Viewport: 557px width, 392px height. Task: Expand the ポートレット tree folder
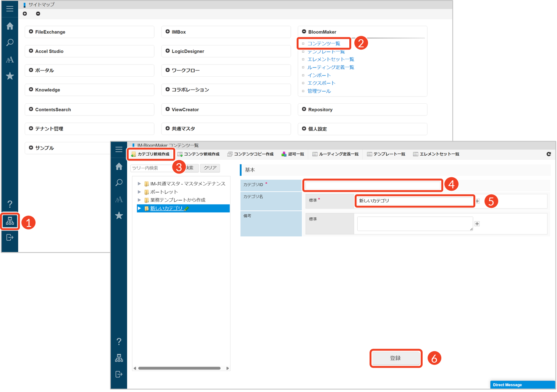pyautogui.click(x=139, y=192)
